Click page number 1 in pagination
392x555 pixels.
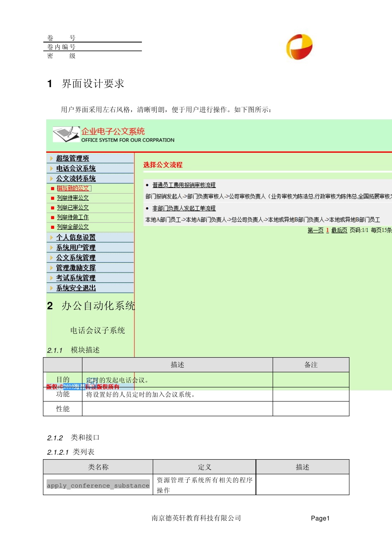(x=328, y=230)
